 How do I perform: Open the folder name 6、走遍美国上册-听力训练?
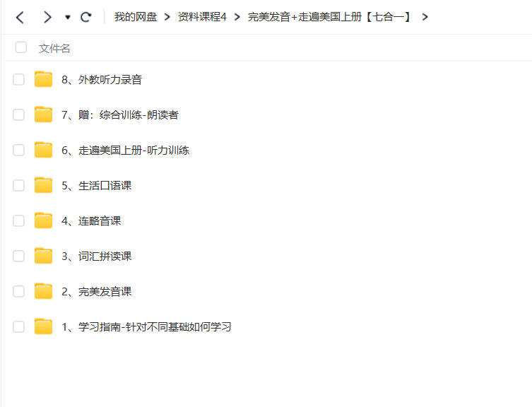[x=125, y=150]
